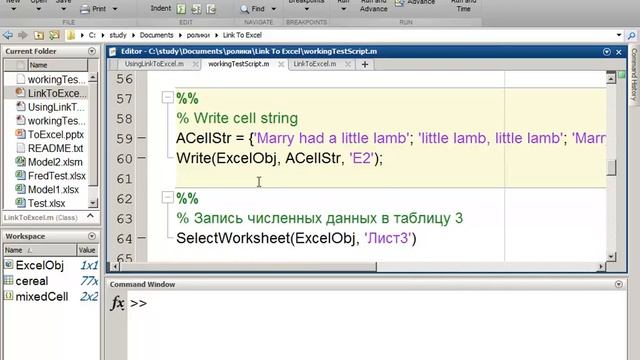Expand the LinkToExcel.m details panel

tap(91, 216)
